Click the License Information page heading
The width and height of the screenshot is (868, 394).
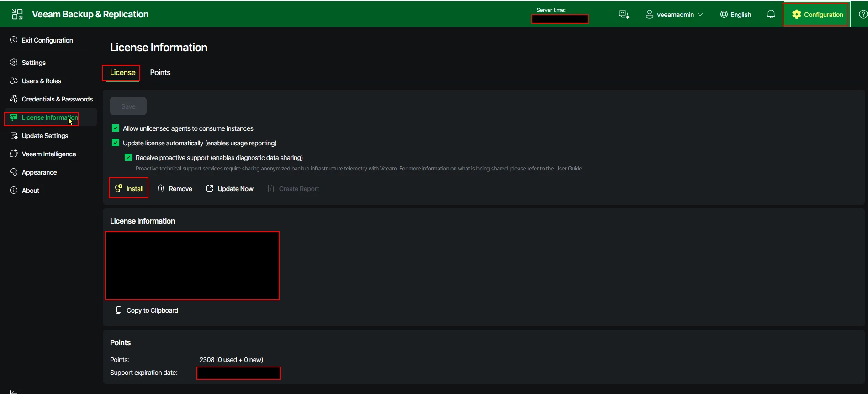point(159,48)
